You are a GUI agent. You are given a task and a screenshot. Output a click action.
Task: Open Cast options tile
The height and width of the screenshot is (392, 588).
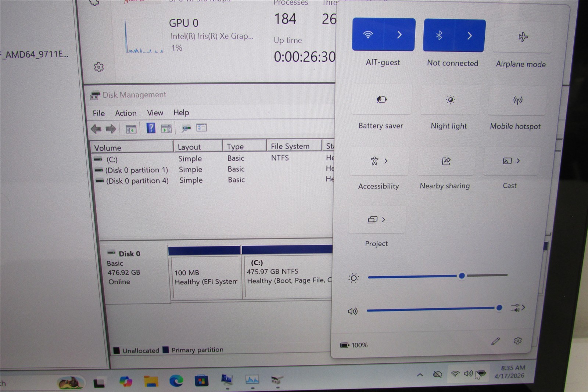pyautogui.click(x=511, y=161)
